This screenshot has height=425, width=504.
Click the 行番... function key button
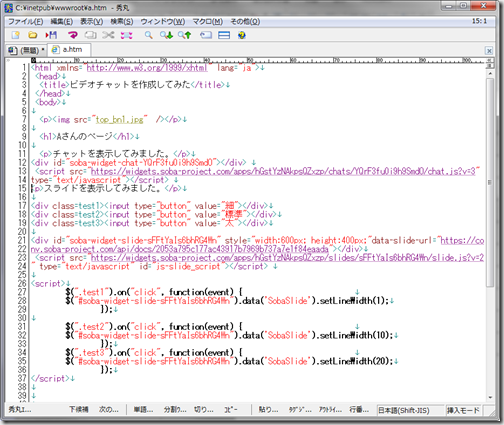click(359, 410)
